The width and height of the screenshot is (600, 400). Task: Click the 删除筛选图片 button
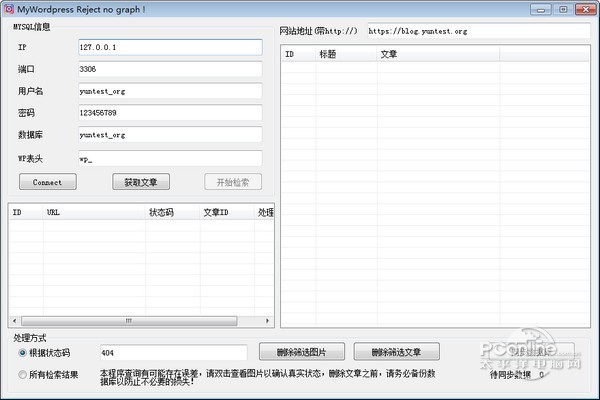[302, 351]
